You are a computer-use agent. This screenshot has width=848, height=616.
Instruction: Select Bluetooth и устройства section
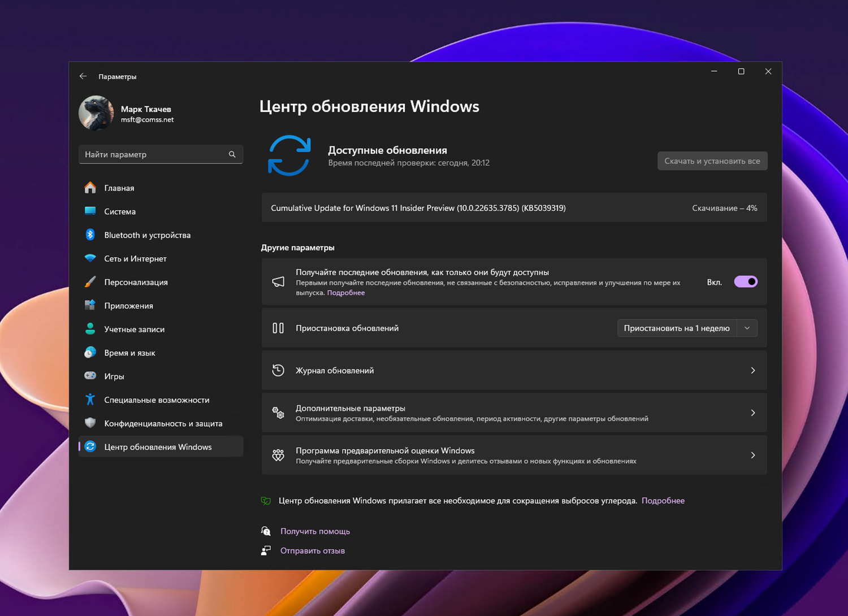point(161,235)
